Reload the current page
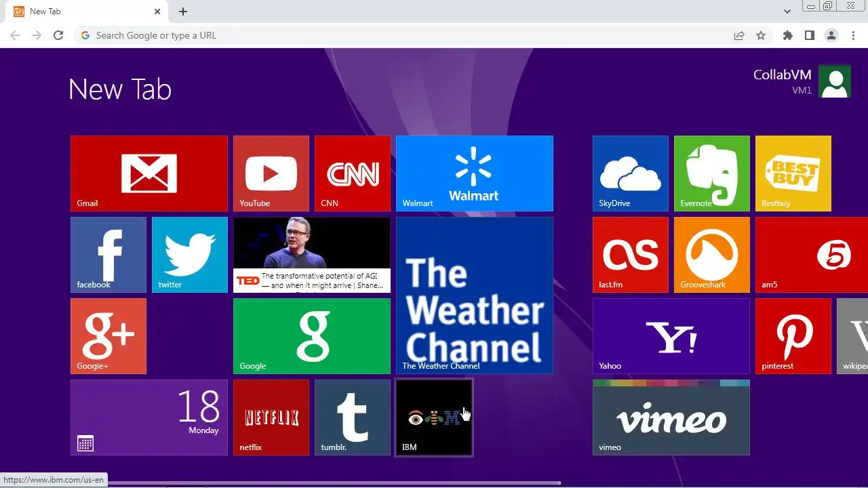868x488 pixels. pyautogui.click(x=58, y=35)
